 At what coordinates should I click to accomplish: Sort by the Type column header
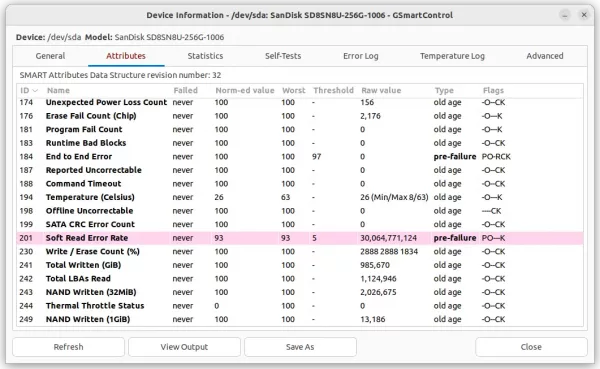coord(444,91)
